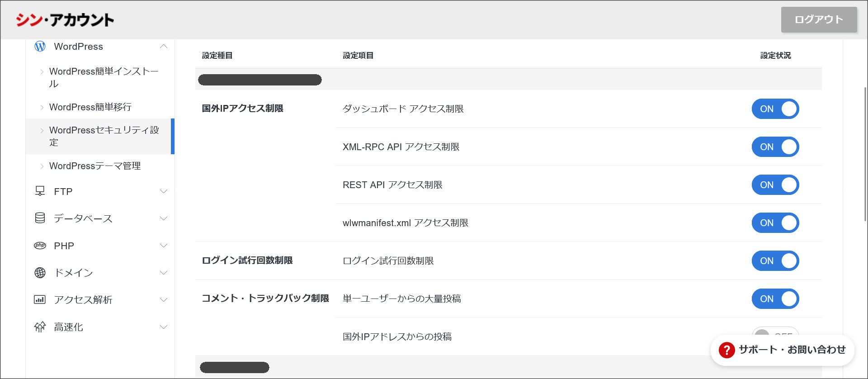The height and width of the screenshot is (379, 868).
Task: Collapse the WordPress menu chevron
Action: (164, 47)
